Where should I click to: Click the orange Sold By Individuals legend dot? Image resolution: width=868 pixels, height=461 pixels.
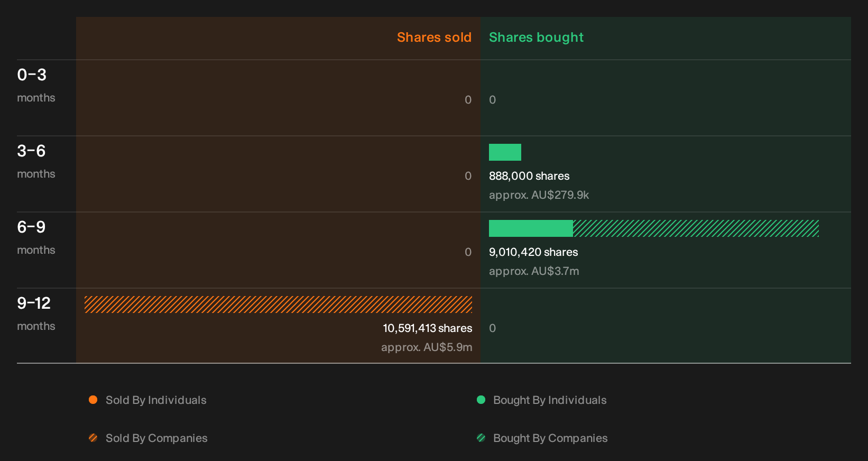tap(93, 400)
